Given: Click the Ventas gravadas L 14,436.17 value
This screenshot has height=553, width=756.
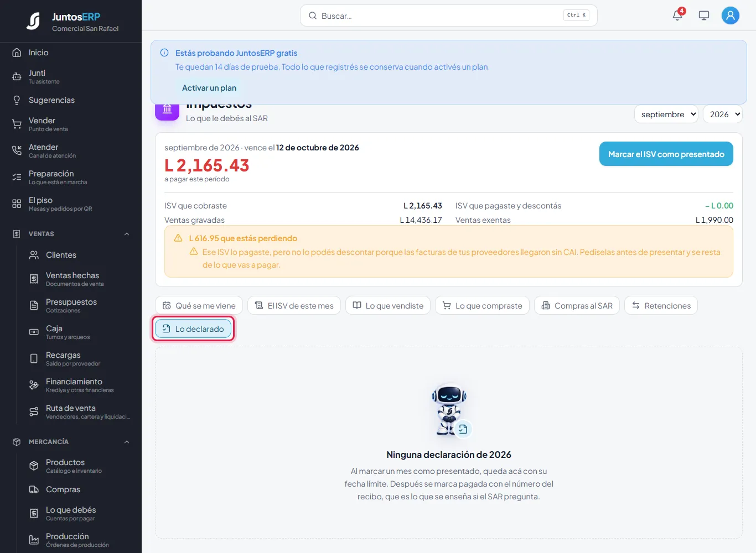Looking at the screenshot, I should (421, 220).
